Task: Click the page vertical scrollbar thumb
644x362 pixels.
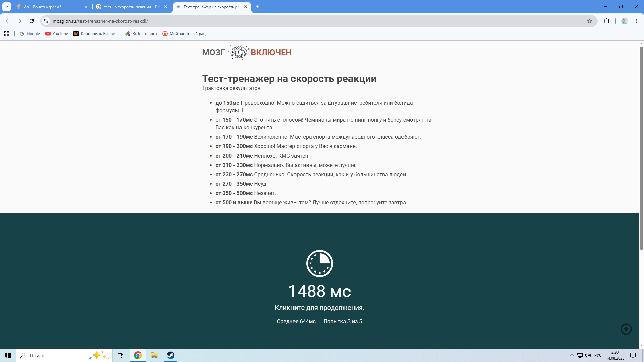Action: point(641,147)
